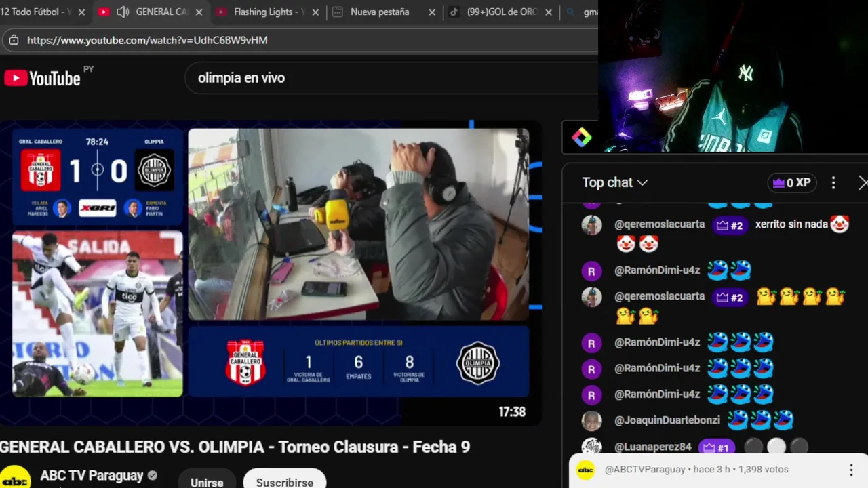Click the YouTube search box with 'olimpia en vivo'
The height and width of the screenshot is (488, 868).
click(x=391, y=78)
